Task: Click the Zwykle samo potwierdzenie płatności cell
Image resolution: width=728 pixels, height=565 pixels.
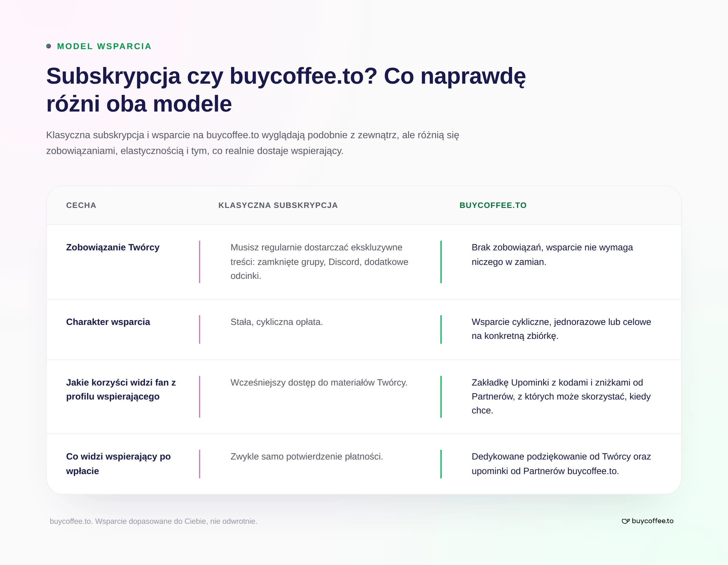Action: tap(307, 456)
